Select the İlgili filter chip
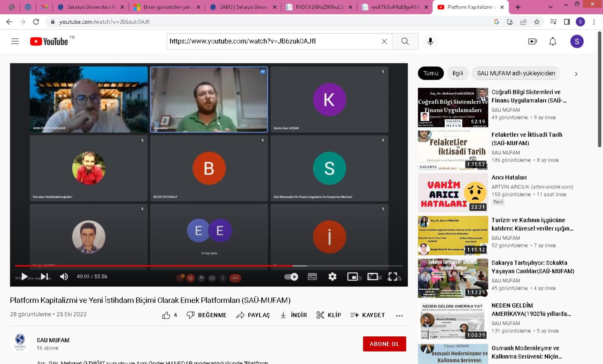The height and width of the screenshot is (364, 603). click(458, 73)
